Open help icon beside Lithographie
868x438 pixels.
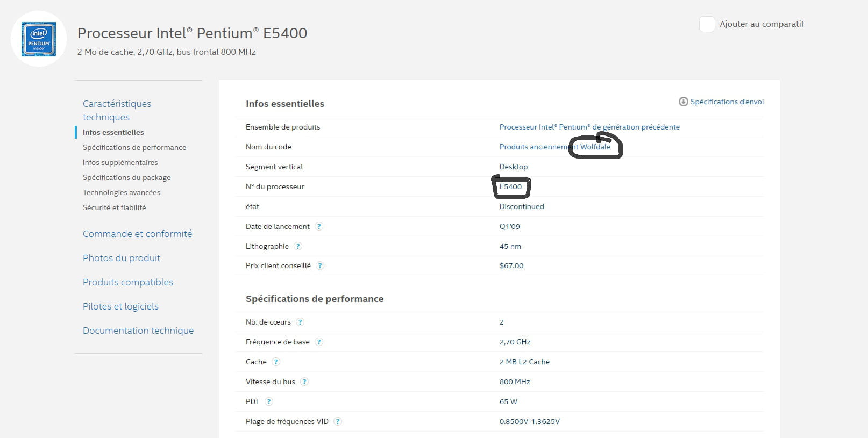(x=298, y=246)
